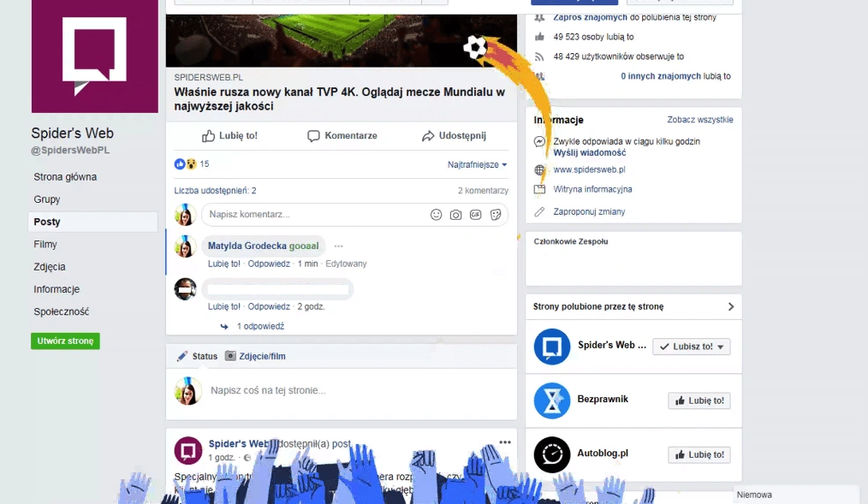Open options menu on Matylda's comment

click(339, 246)
